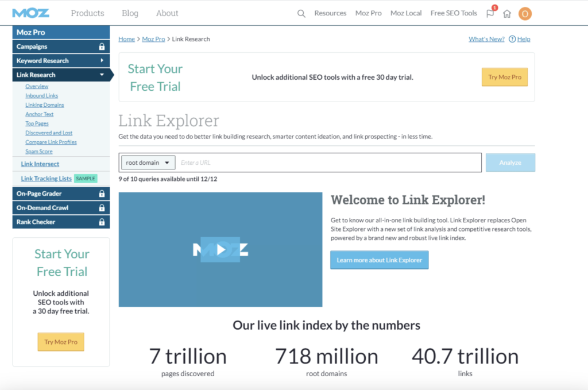
Task: Click the SAMPLE badge
Action: 86,179
